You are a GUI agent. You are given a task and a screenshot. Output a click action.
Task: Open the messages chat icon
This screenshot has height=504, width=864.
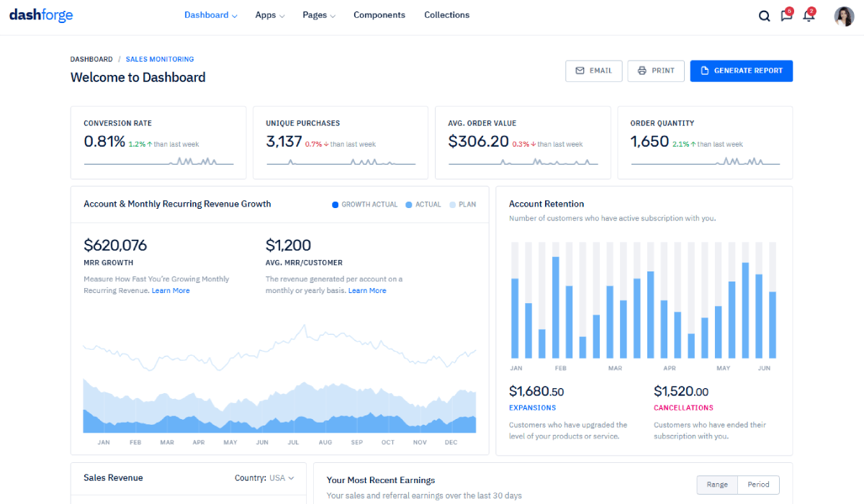click(x=786, y=16)
